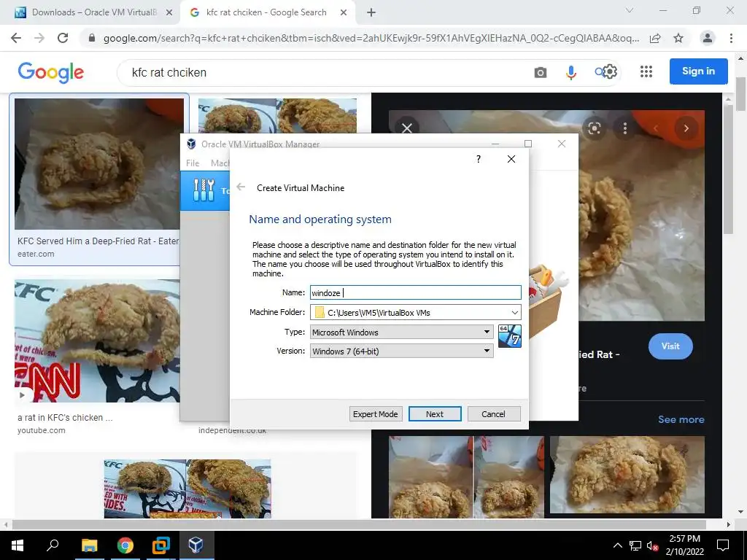This screenshot has height=560, width=747.
Task: Click the Name field containing windoze
Action: pyautogui.click(x=415, y=292)
